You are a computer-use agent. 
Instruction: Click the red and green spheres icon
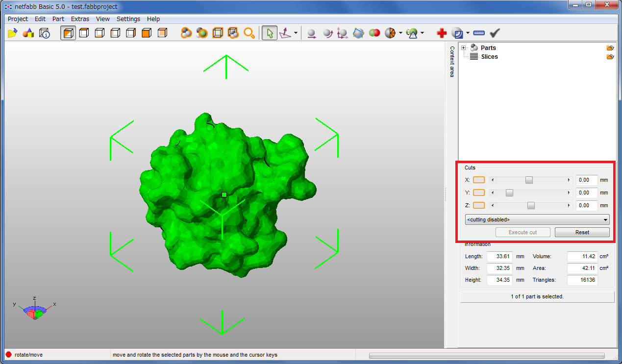point(374,33)
